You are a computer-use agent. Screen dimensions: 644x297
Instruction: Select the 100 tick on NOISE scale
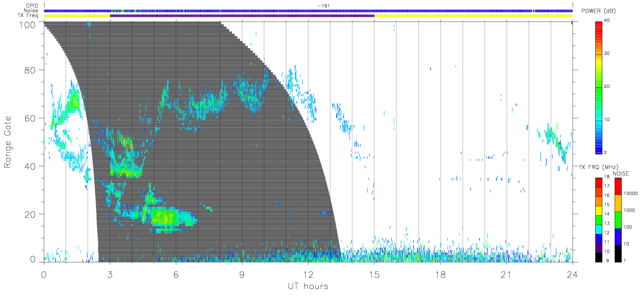click(628, 227)
